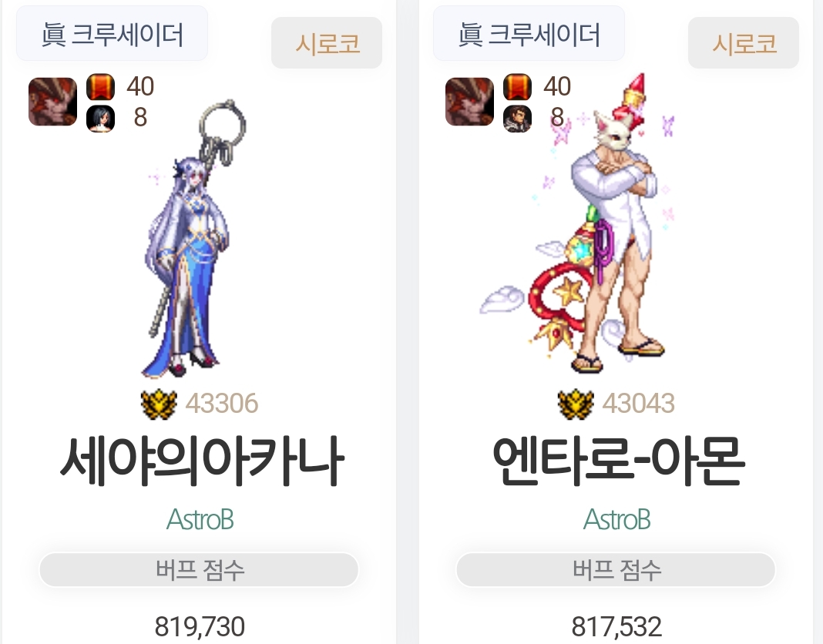Open character name 엔타로-아몬

pyautogui.click(x=618, y=461)
